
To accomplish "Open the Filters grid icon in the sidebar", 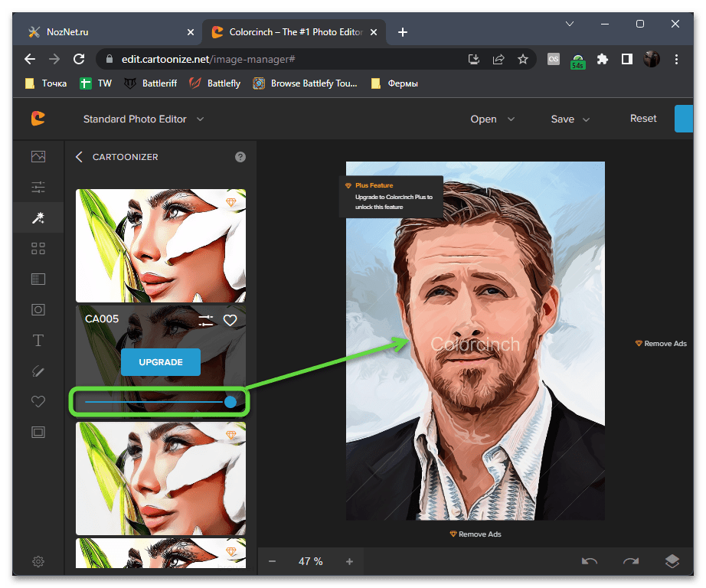I will pyautogui.click(x=38, y=249).
